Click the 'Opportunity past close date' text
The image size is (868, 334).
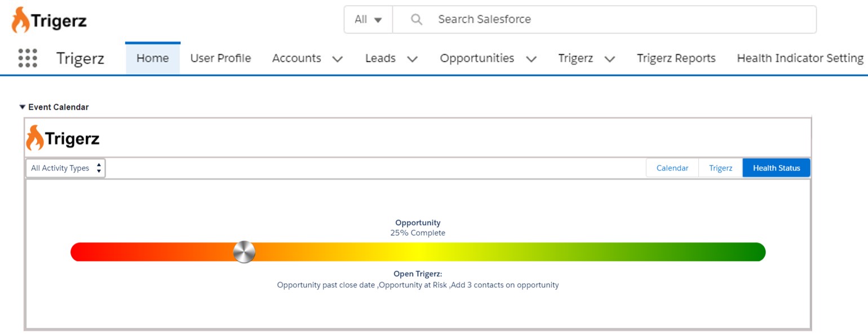[326, 285]
